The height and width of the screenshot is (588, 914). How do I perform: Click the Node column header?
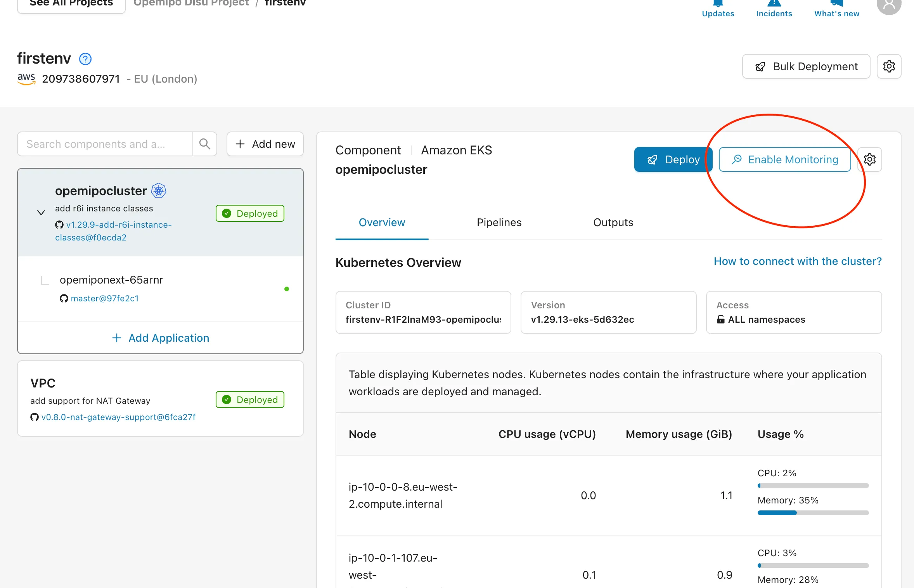(362, 434)
